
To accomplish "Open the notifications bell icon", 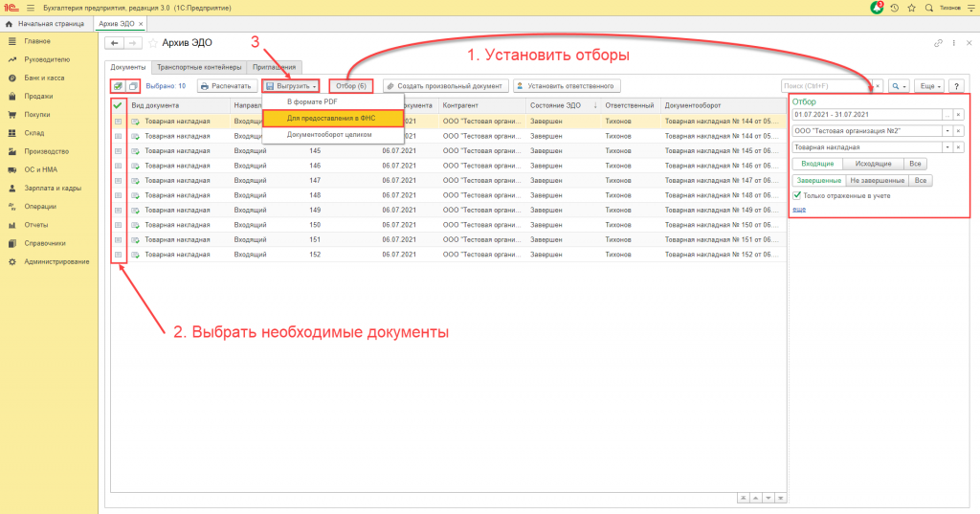I will (x=877, y=8).
